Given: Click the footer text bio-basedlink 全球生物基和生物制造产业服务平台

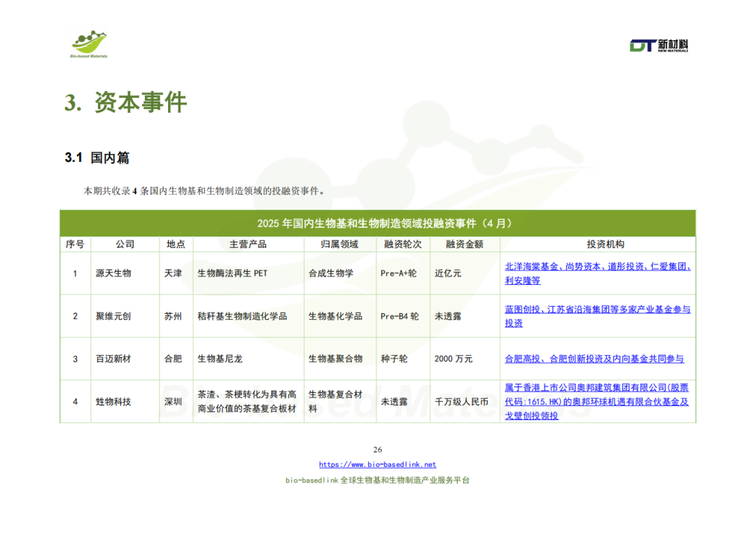Looking at the screenshot, I should (x=377, y=480).
